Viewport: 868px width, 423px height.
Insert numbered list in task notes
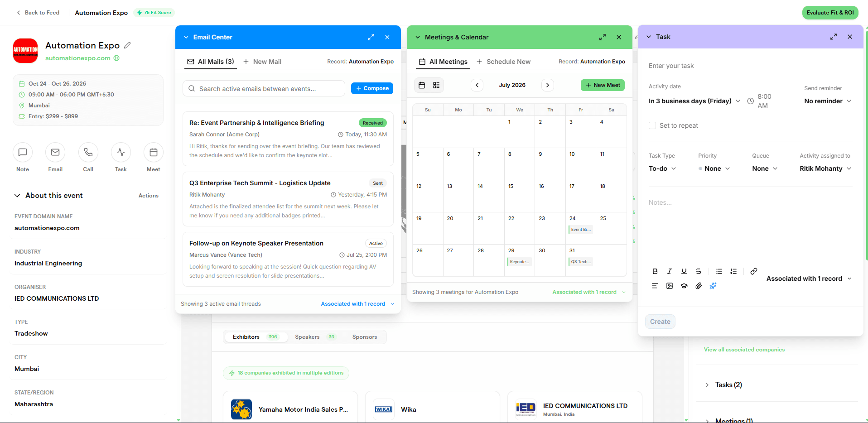(733, 271)
